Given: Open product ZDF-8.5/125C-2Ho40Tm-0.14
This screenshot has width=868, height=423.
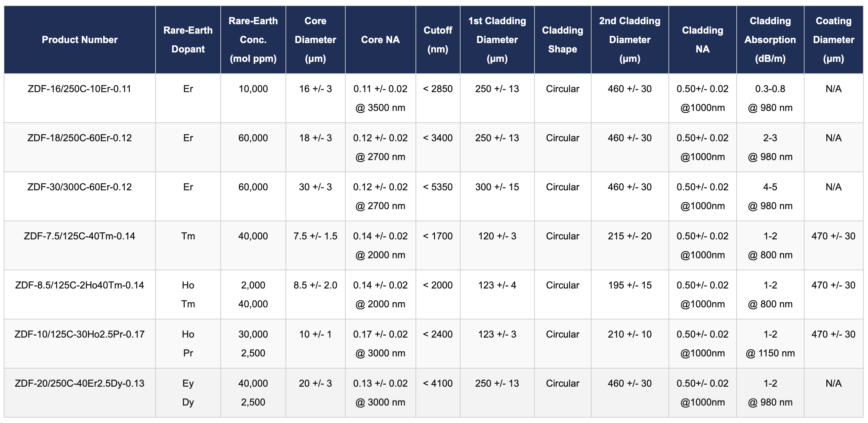Looking at the screenshot, I should point(79,285).
